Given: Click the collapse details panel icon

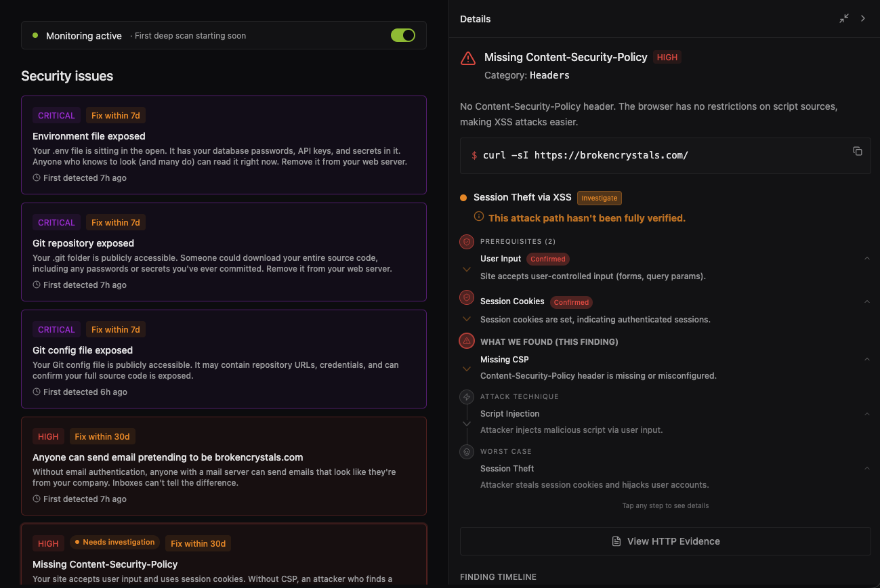Looking at the screenshot, I should click(843, 19).
